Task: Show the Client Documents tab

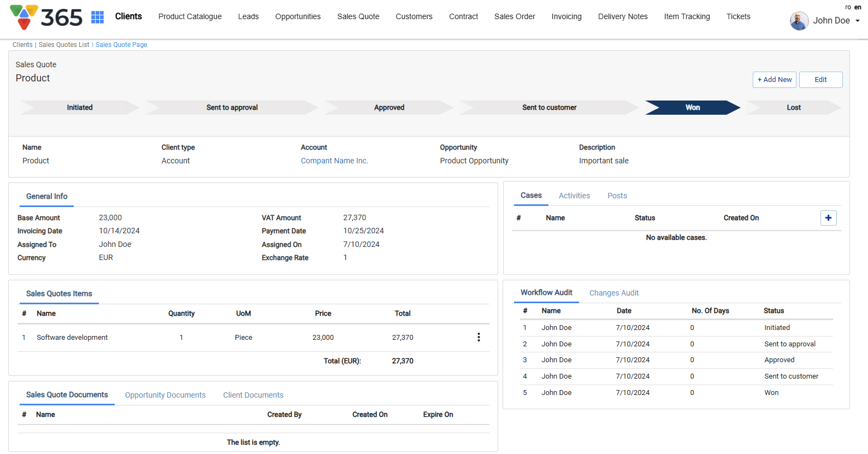Action: coord(253,395)
